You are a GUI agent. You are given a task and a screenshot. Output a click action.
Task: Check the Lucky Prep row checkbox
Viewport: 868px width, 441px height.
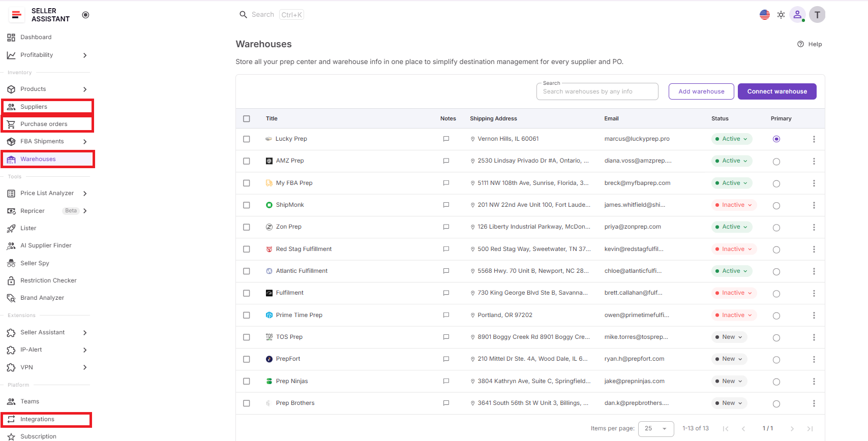247,139
